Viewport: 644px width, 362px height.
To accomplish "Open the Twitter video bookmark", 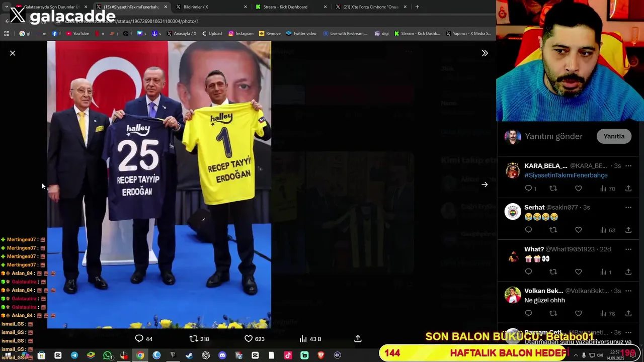I will pyautogui.click(x=301, y=34).
